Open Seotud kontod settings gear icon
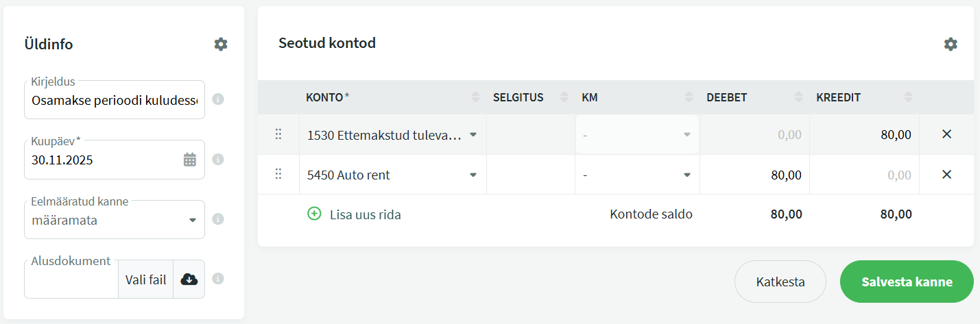This screenshot has height=324, width=980. pyautogui.click(x=950, y=44)
